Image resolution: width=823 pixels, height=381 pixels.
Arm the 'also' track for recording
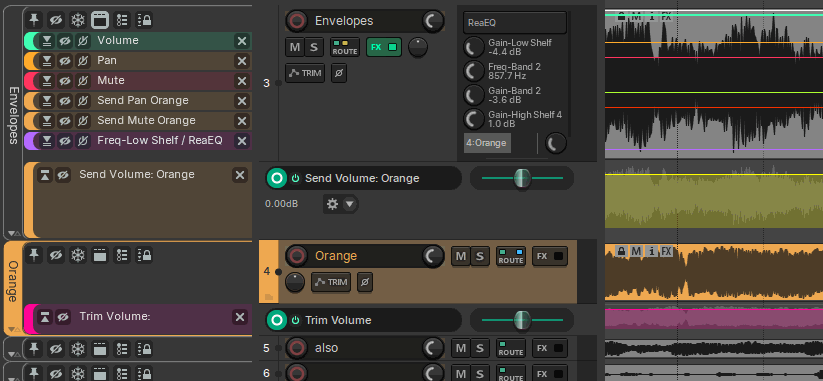tap(297, 347)
